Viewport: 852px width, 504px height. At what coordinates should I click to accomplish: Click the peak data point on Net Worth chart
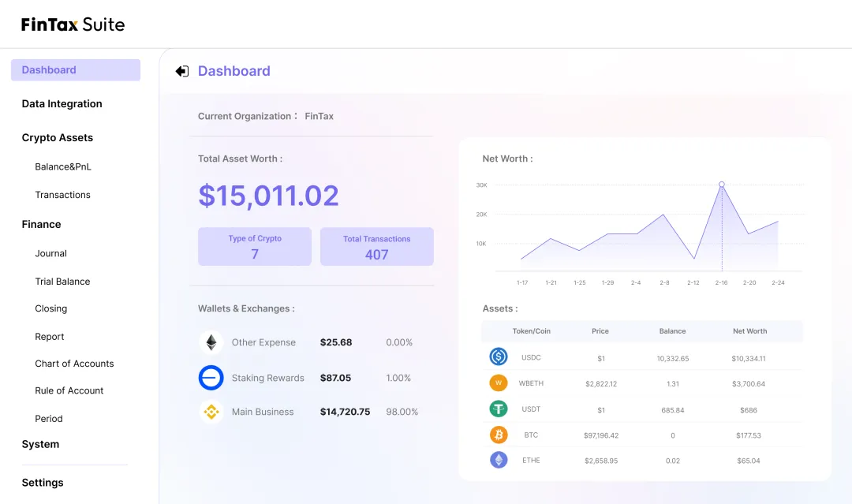coord(721,185)
